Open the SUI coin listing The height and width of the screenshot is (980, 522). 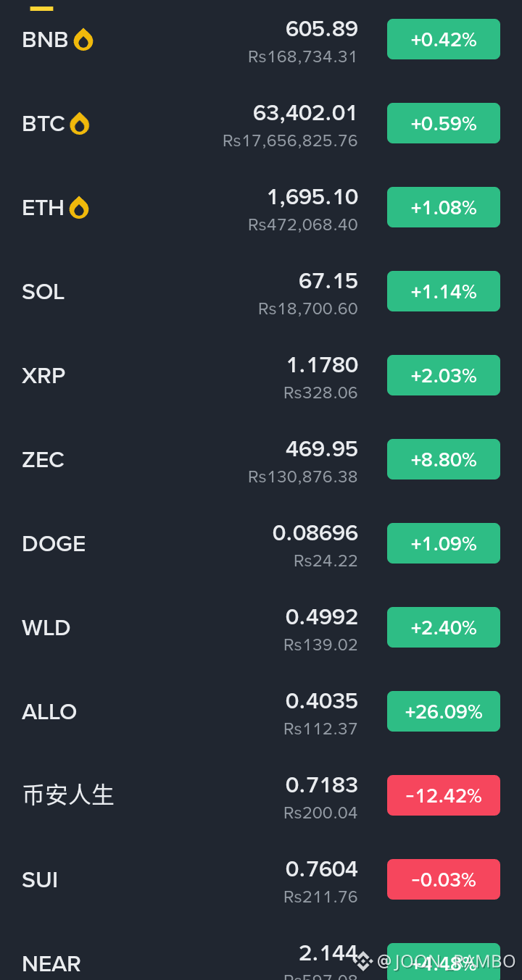[x=261, y=880]
